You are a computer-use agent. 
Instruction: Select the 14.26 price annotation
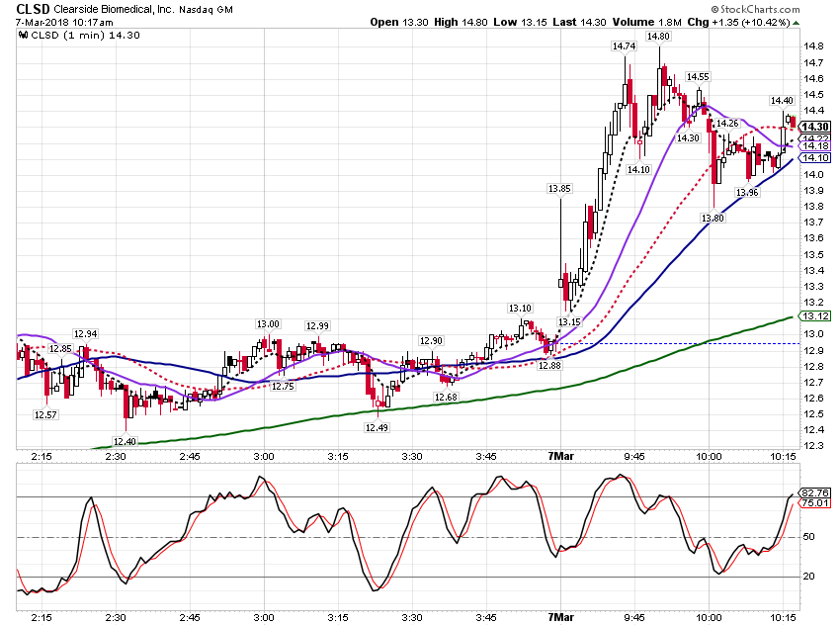click(x=727, y=124)
